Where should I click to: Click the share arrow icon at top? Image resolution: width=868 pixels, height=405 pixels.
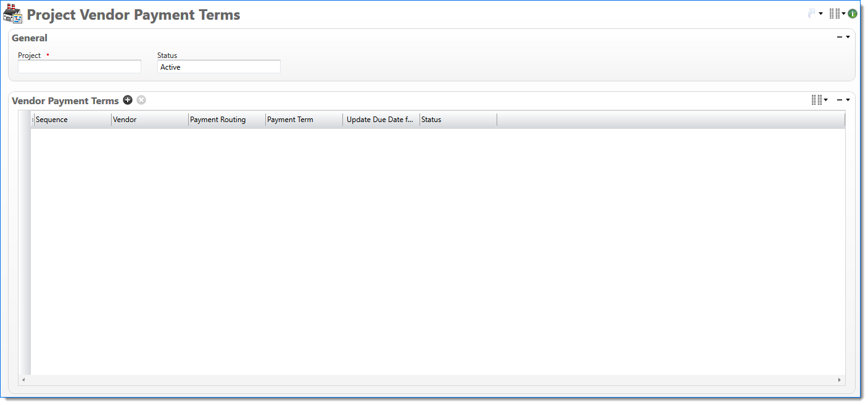[812, 14]
